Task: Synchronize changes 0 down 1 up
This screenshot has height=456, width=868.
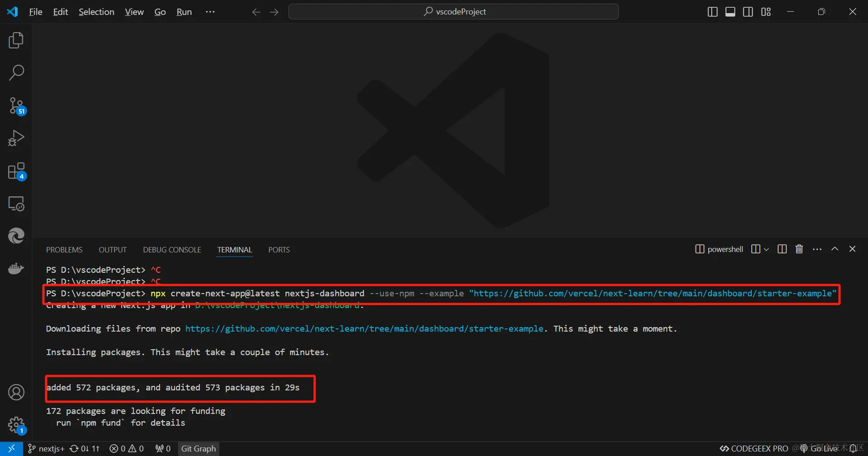Action: pyautogui.click(x=85, y=449)
